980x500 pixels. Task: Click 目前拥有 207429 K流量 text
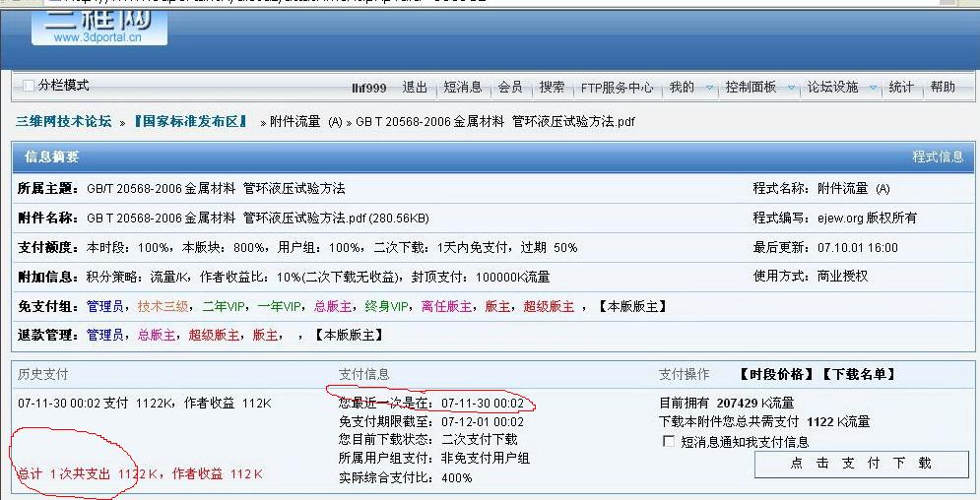point(727,404)
